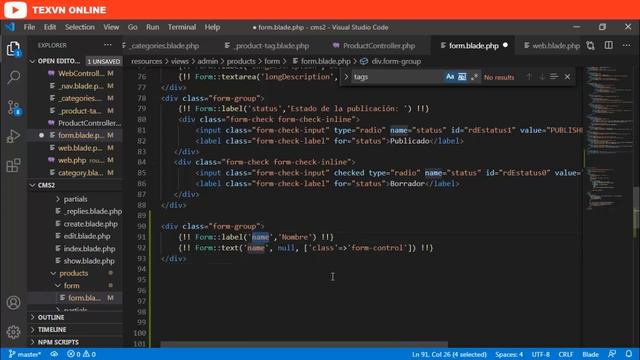Click the publish changes cloud icon
Screen dimensions: 640x360
(x=54, y=354)
